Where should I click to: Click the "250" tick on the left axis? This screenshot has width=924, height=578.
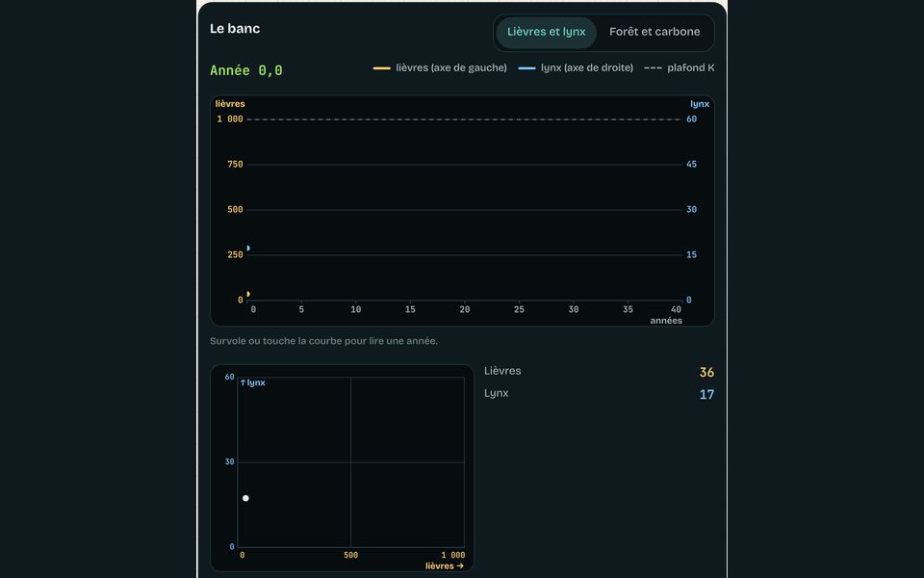(235, 254)
